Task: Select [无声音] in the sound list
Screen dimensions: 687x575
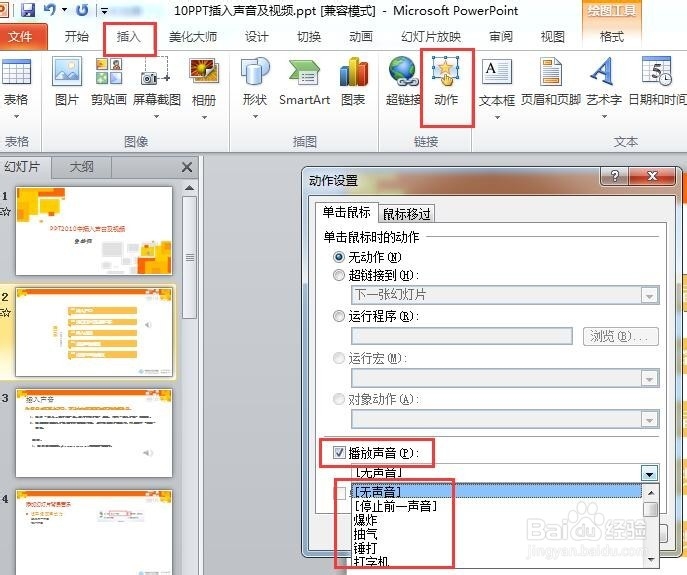Action: [x=497, y=491]
